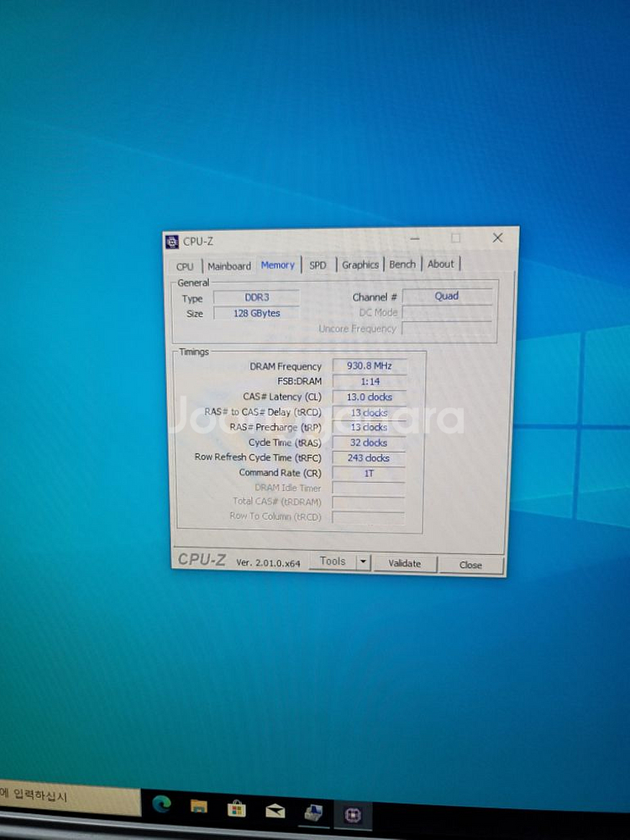Click the FSB:DRAM value 1:14
Screen dimensions: 630x840
[x=370, y=381]
